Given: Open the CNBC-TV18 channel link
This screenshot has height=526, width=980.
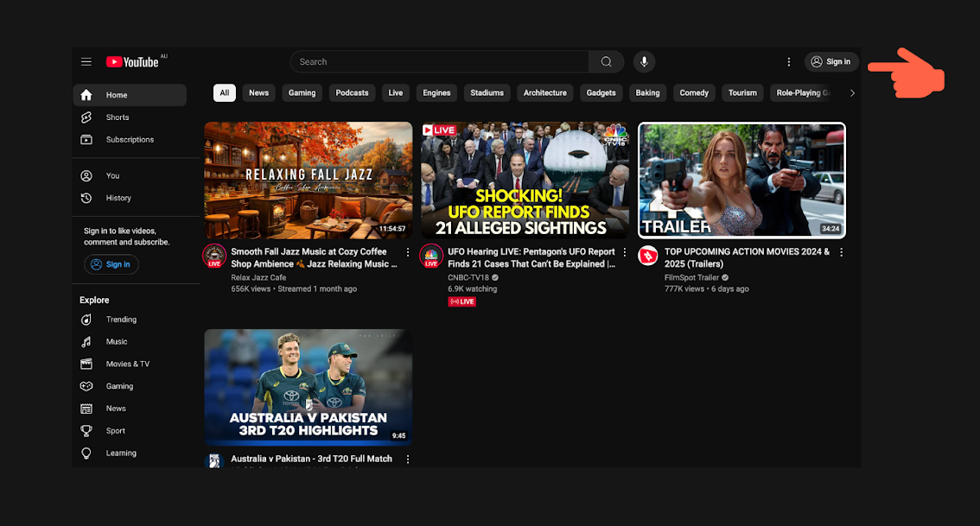Looking at the screenshot, I should tap(469, 277).
